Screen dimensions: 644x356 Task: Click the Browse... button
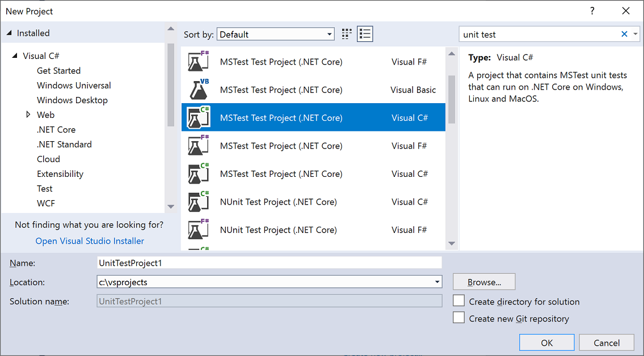tap(484, 282)
